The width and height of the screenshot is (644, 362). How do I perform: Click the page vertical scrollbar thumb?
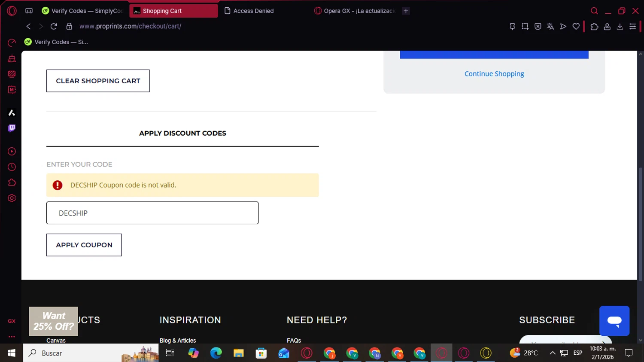tap(641, 224)
